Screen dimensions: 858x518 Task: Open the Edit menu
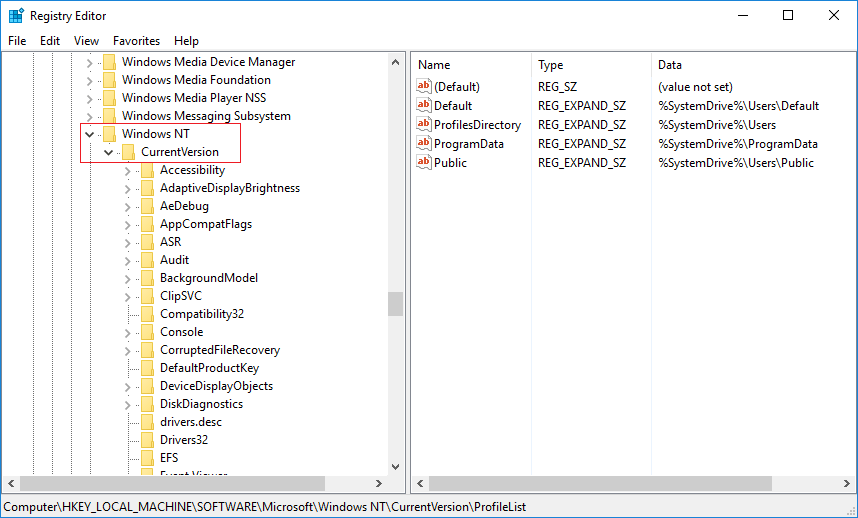click(50, 41)
